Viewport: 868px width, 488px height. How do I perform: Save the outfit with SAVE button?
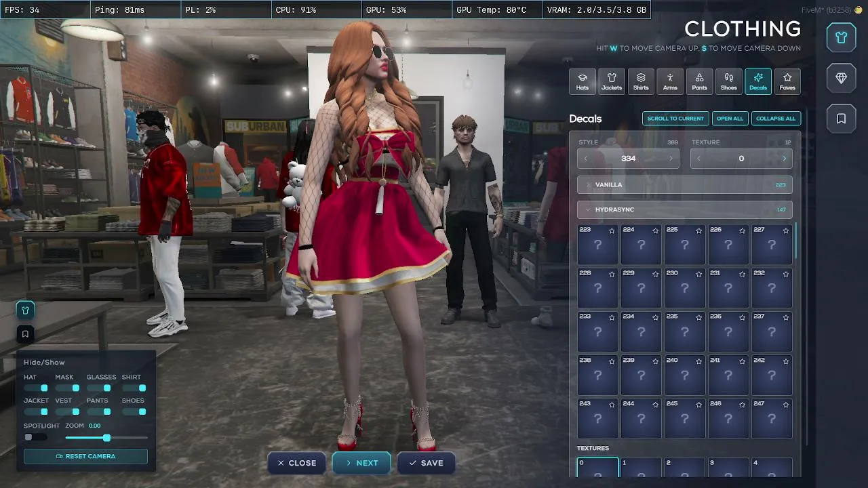point(426,463)
